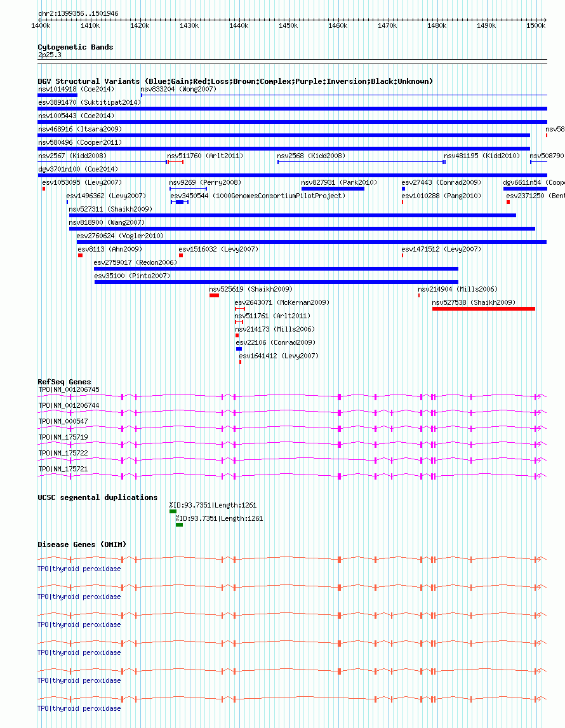Click TPO|NM_175719 transcript label
565x728 pixels.
coord(63,437)
